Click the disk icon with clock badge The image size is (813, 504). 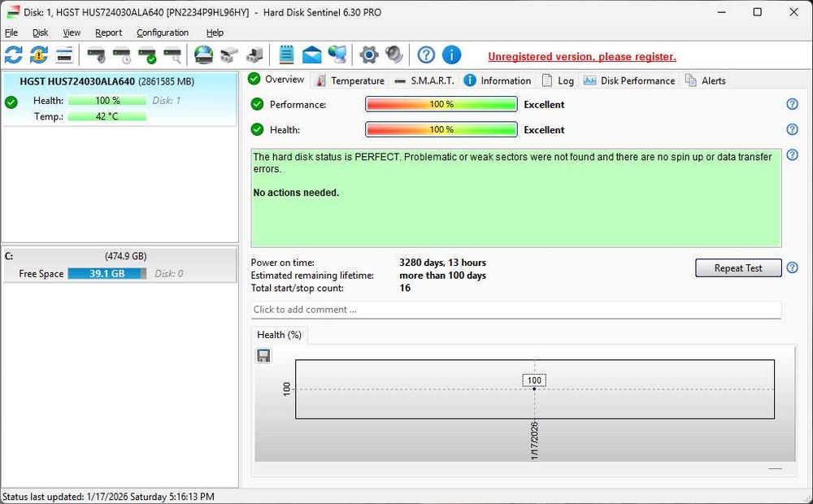click(122, 54)
